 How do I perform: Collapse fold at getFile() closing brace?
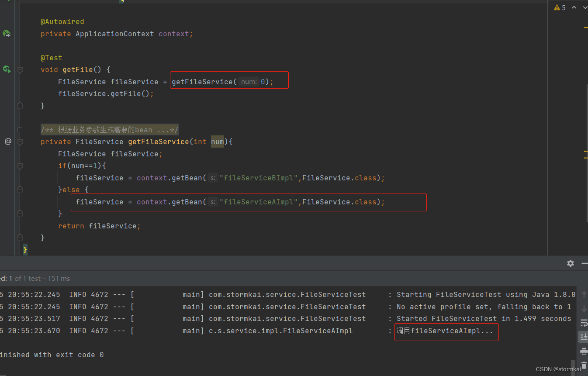click(x=20, y=105)
